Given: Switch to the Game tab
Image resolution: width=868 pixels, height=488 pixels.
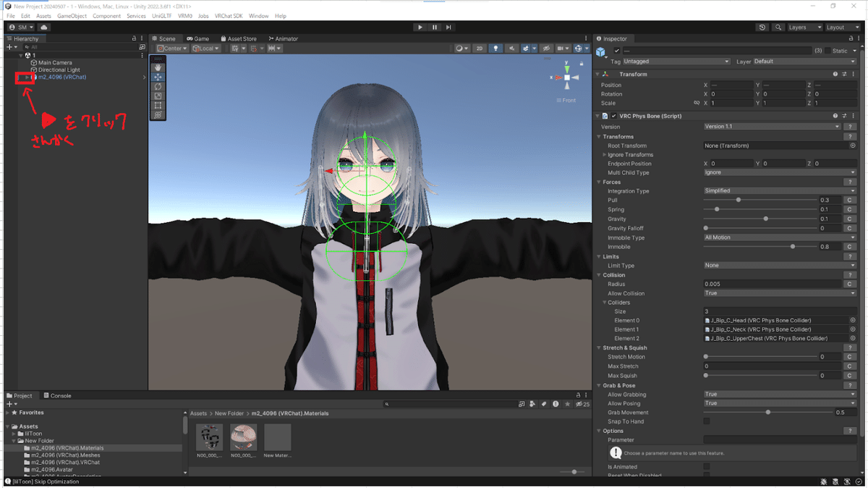Looking at the screenshot, I should pos(198,38).
